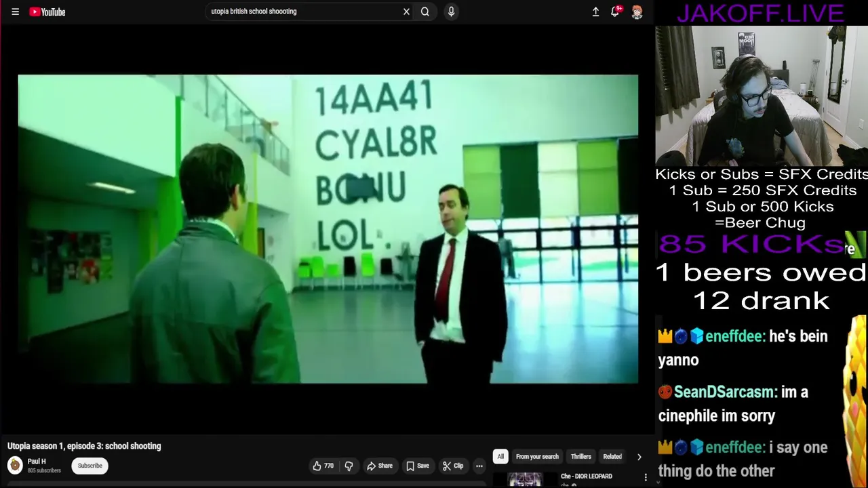Dislike the video
The width and height of the screenshot is (868, 488).
[x=349, y=466]
